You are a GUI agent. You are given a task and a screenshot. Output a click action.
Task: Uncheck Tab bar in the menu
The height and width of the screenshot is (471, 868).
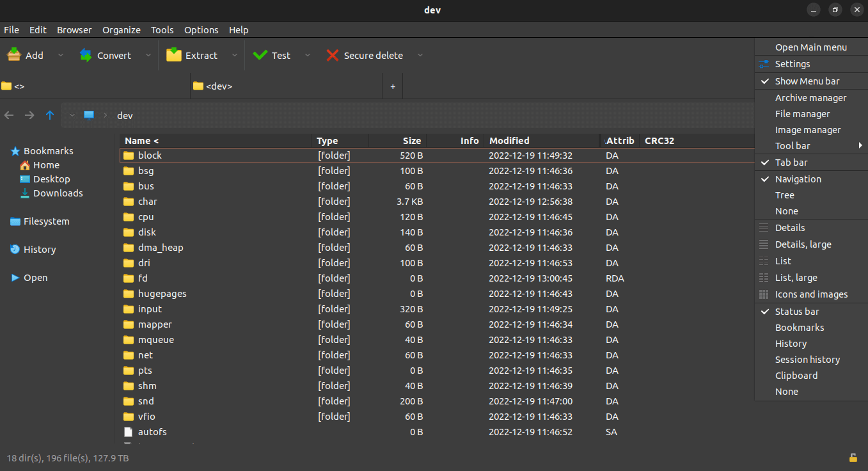point(791,163)
